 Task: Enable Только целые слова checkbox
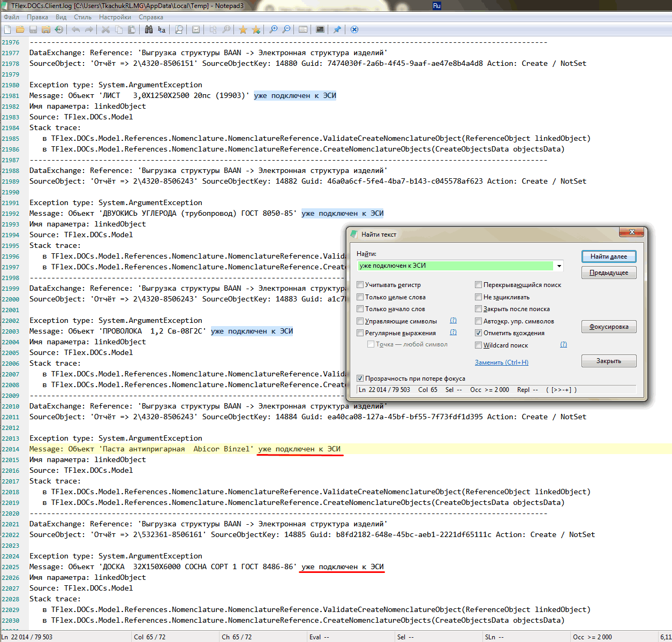click(x=360, y=297)
